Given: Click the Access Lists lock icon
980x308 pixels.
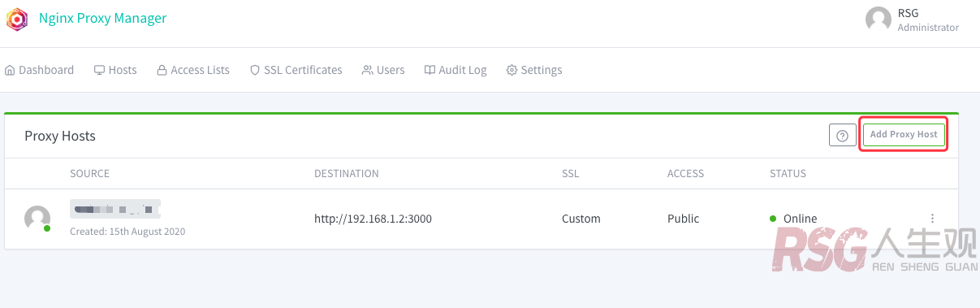Looking at the screenshot, I should tap(162, 70).
